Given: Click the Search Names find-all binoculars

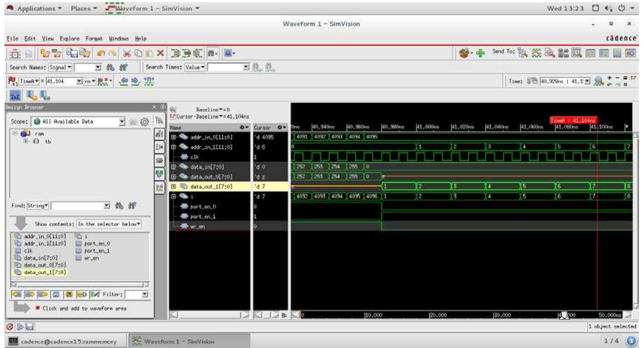Looking at the screenshot, I should click(123, 67).
